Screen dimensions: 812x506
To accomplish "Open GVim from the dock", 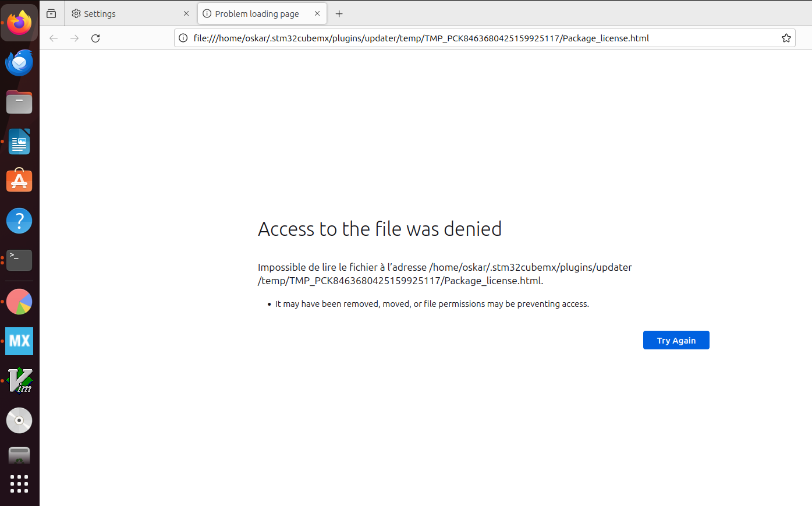I will [x=19, y=380].
